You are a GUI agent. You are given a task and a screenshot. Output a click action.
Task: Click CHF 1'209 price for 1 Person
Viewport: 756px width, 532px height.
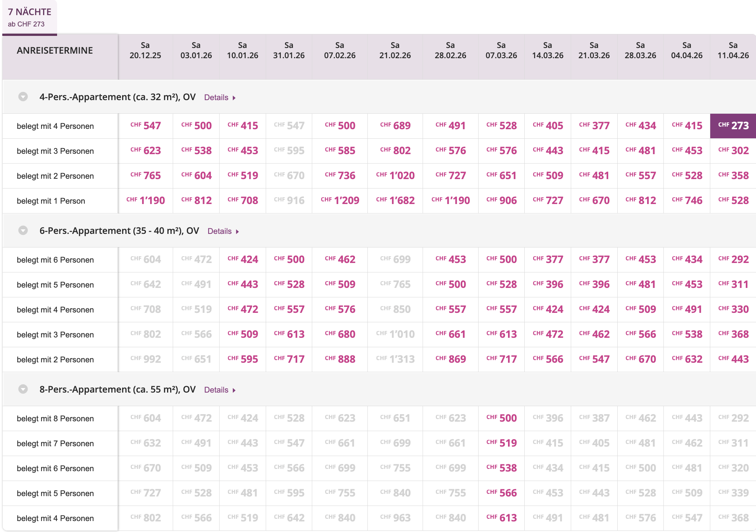point(340,201)
